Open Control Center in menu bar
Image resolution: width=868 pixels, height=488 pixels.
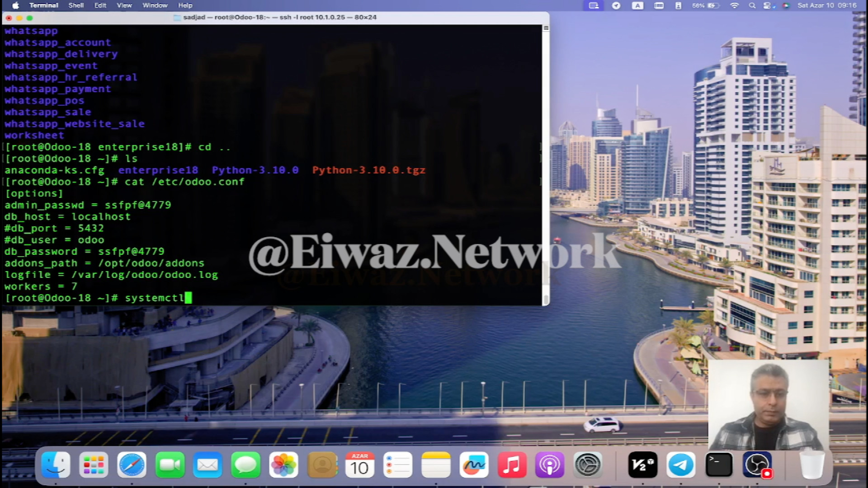[x=768, y=5]
